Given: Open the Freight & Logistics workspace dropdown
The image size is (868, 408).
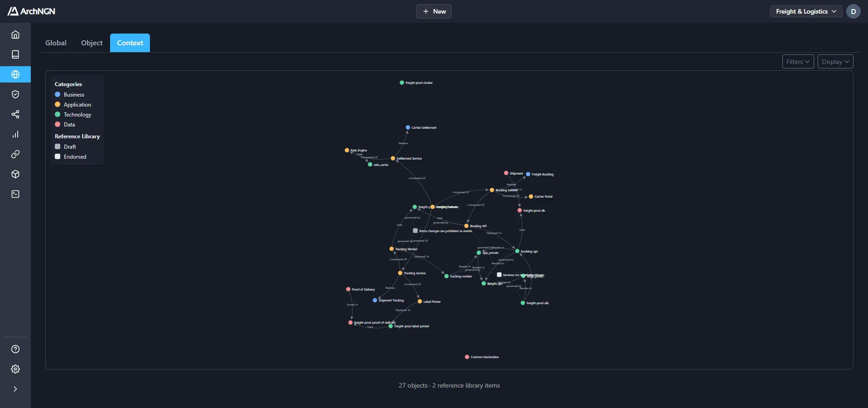Looking at the screenshot, I should coord(806,11).
